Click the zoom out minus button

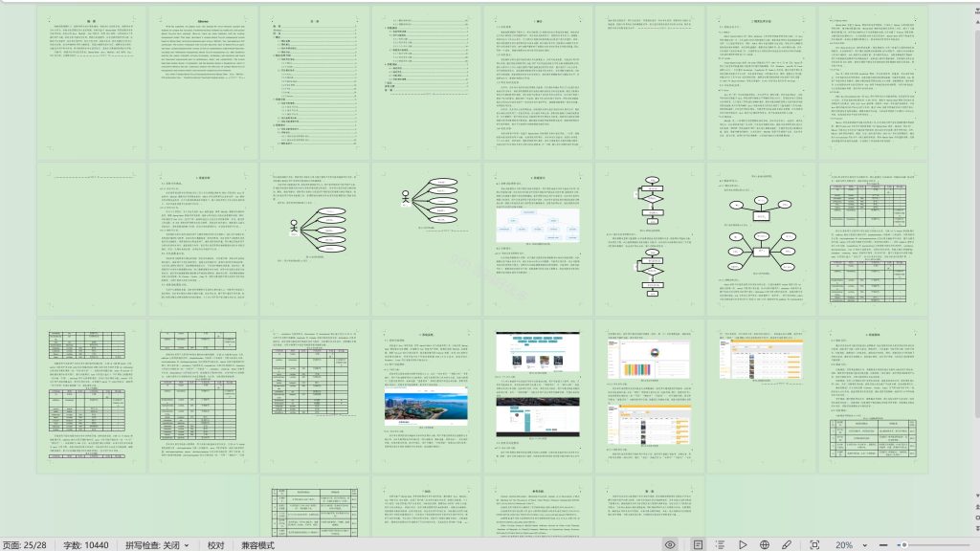click(x=883, y=544)
